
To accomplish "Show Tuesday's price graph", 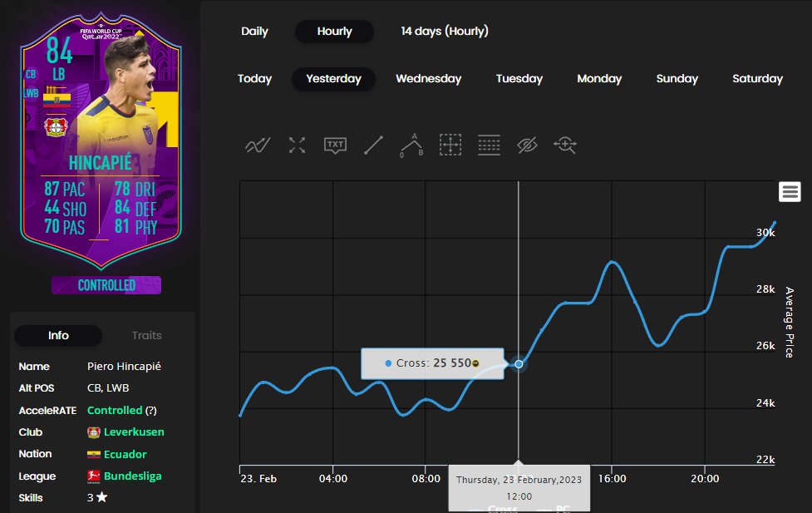I will click(x=519, y=79).
